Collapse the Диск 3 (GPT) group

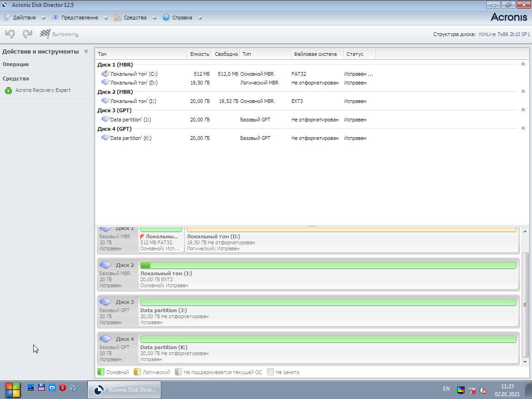[x=523, y=110]
